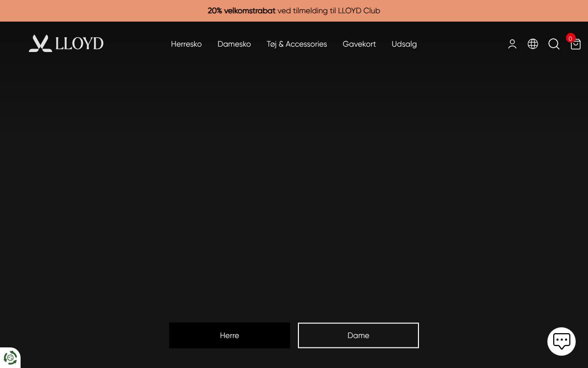The height and width of the screenshot is (368, 588).
Task: Open search with the magnifier icon
Action: [554, 44]
